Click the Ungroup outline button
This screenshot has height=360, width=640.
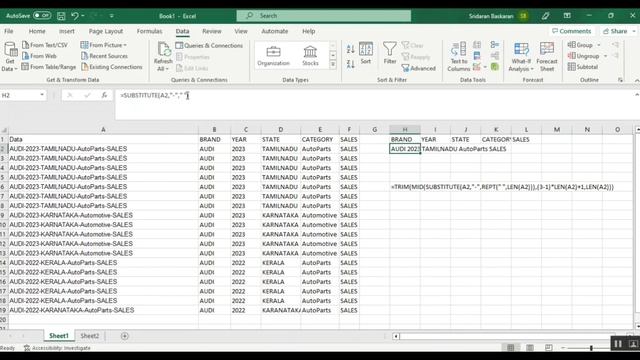tap(583, 56)
